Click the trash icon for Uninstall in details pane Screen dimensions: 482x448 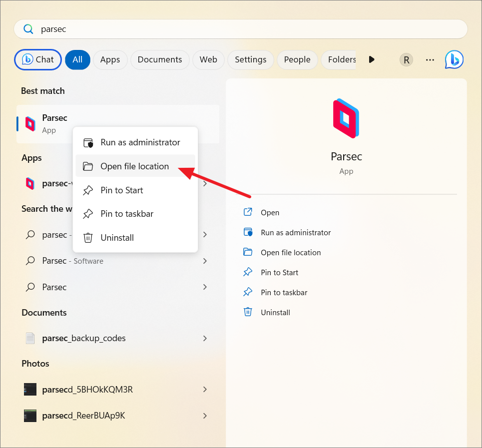click(x=248, y=312)
